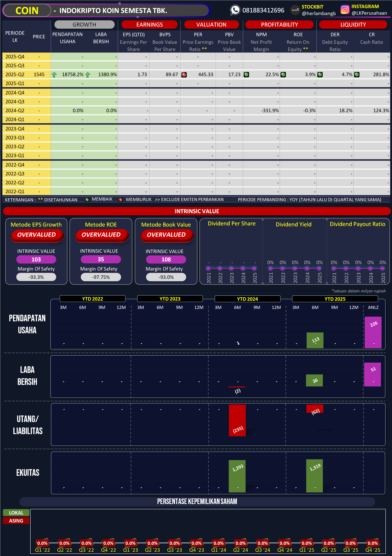
Task: Click the red MEMBURUK legend dot
Action: coord(120,200)
